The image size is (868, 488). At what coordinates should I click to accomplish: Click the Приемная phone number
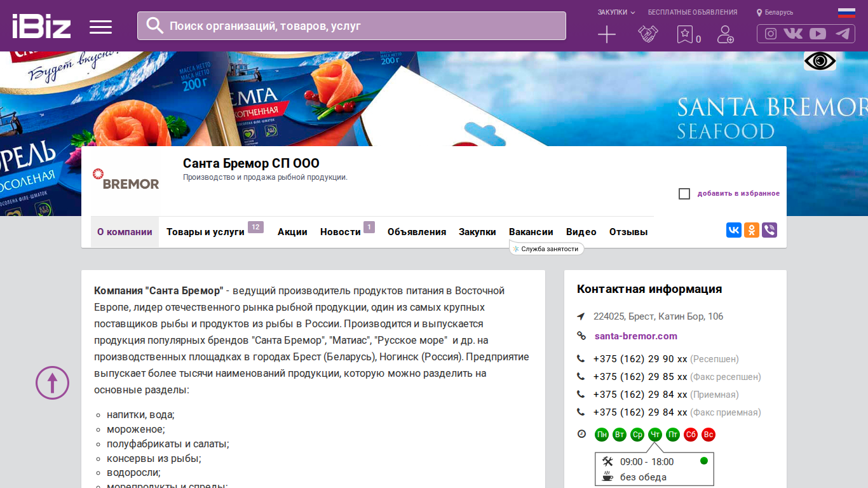641,395
